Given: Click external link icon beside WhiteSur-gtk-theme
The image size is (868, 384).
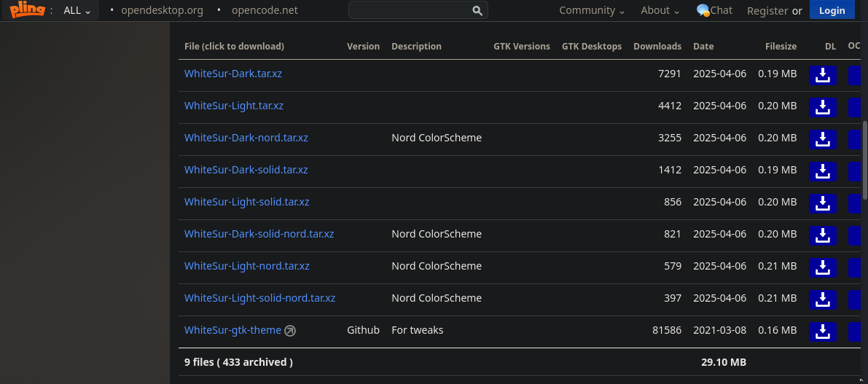Looking at the screenshot, I should coord(290,331).
